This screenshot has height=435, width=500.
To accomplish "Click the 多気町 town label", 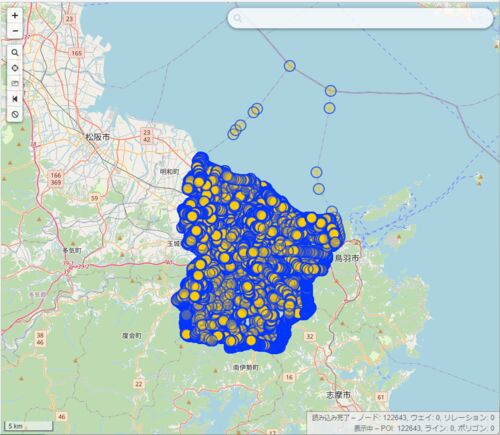I will tap(72, 250).
